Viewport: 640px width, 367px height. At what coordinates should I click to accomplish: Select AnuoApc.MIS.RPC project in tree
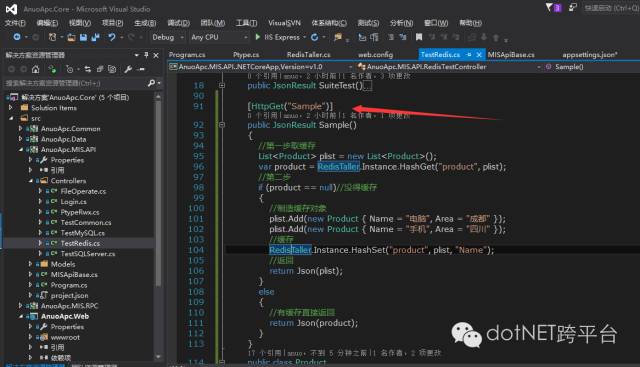[69, 306]
